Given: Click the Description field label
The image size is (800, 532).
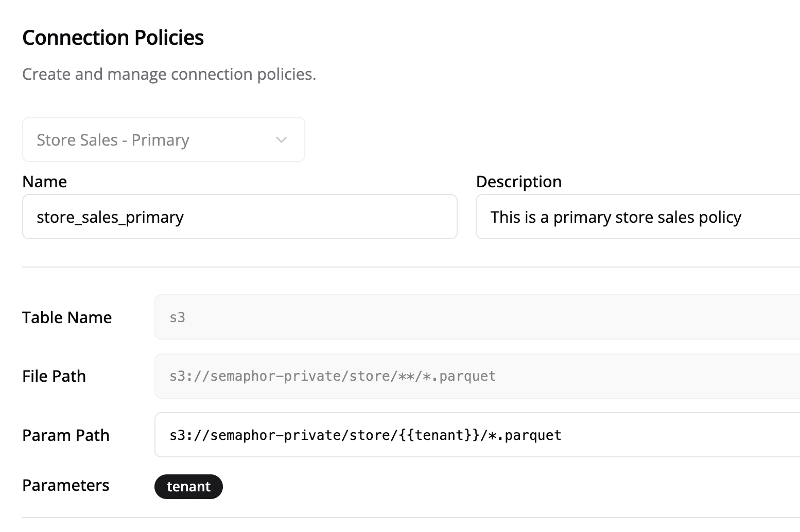Looking at the screenshot, I should (518, 182).
